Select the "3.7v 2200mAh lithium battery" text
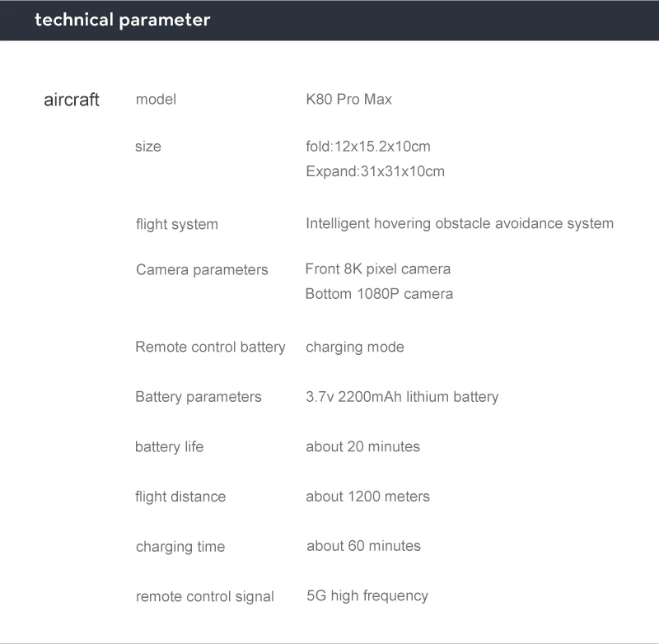 (x=401, y=396)
